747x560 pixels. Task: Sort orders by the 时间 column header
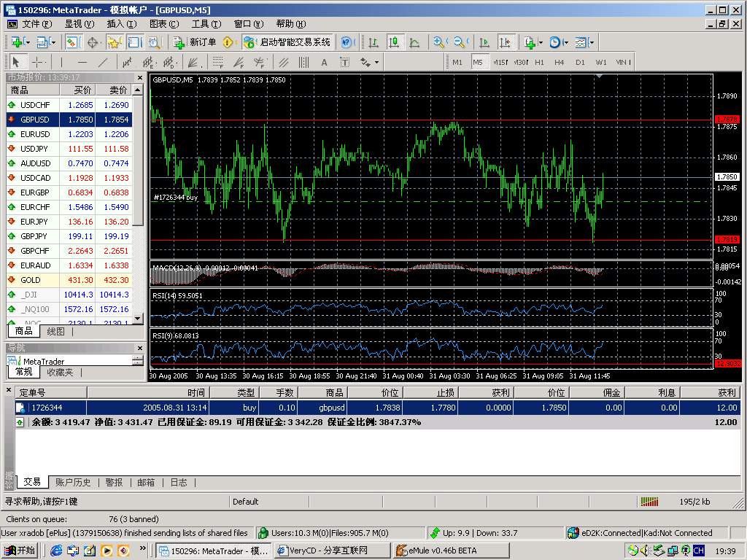[x=148, y=393]
